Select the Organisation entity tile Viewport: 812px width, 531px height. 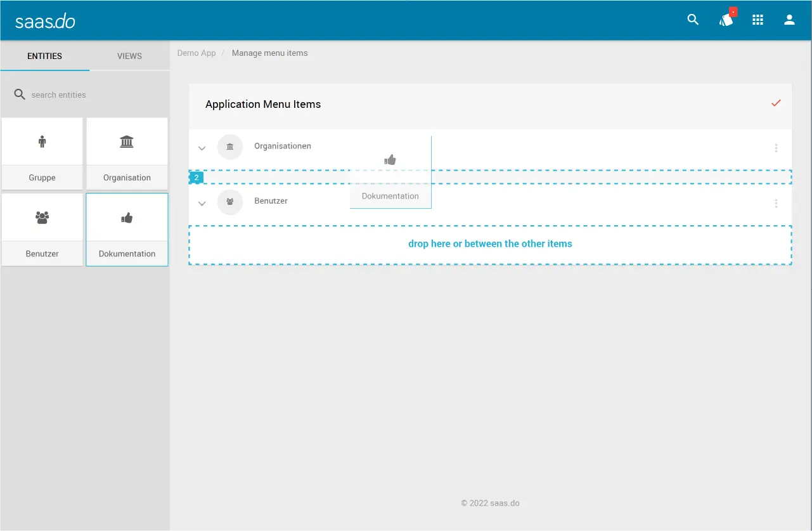[127, 154]
